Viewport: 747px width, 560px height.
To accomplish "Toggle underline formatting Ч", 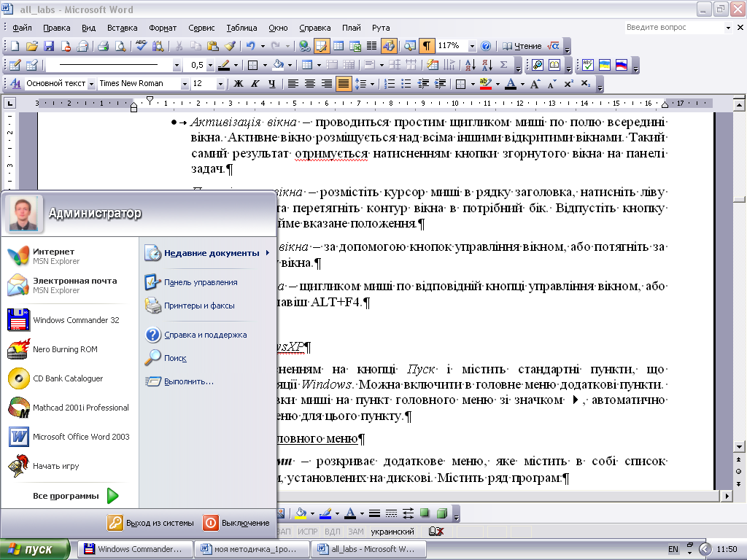I will 271,84.
